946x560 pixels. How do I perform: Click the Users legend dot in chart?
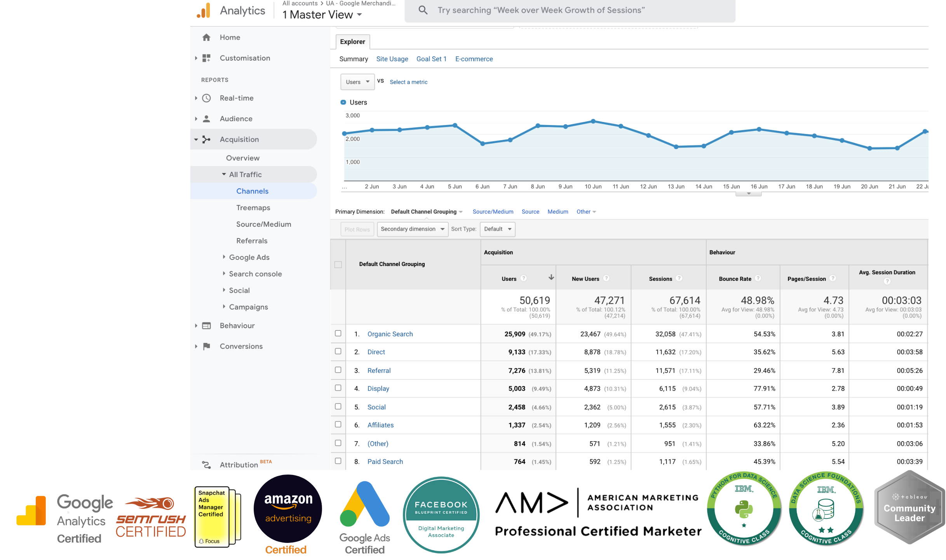(x=343, y=102)
